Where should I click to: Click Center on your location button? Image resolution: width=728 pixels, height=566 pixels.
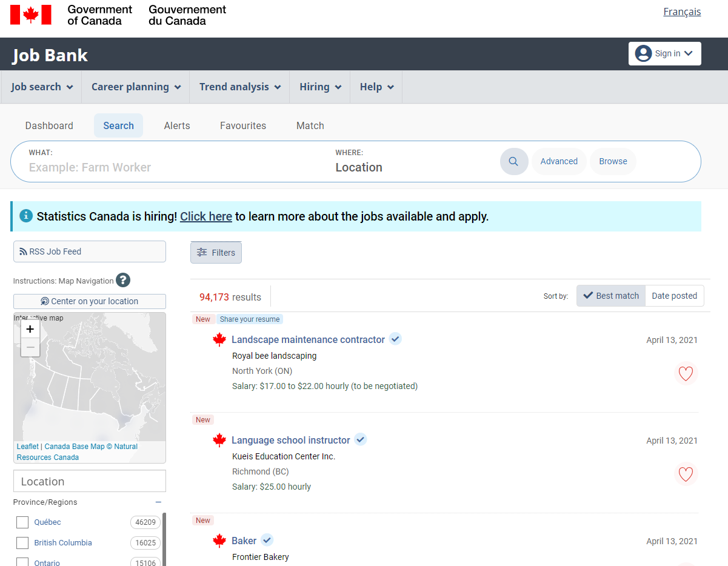coord(90,301)
